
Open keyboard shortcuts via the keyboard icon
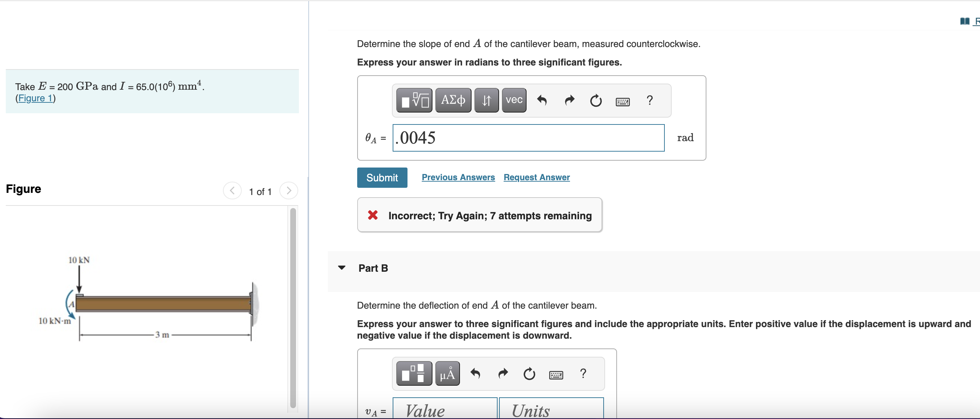coord(622,101)
